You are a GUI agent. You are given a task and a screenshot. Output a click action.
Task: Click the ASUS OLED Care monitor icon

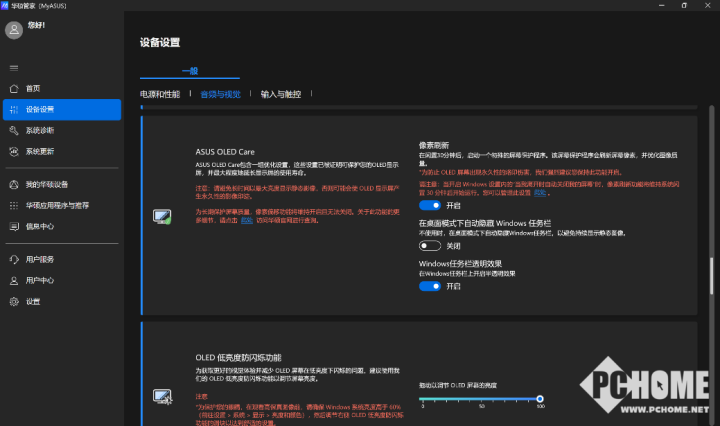pos(162,216)
